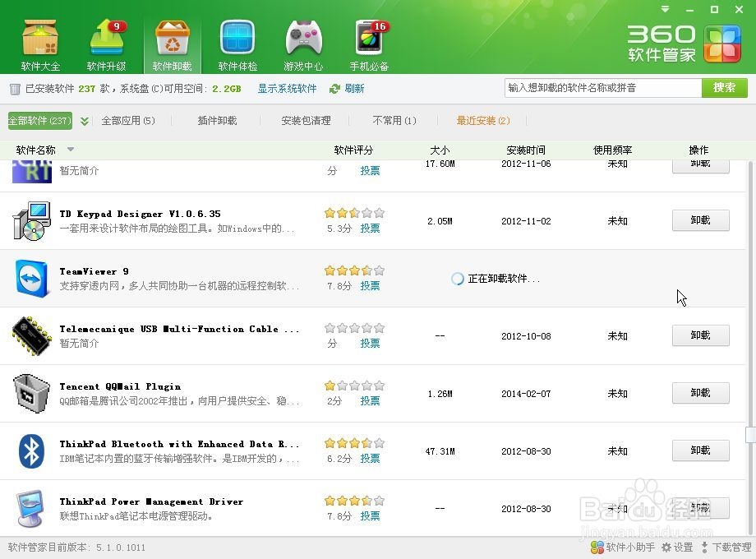Vote via 投票 for TD Keypad Designer
The width and height of the screenshot is (756, 559).
(370, 229)
